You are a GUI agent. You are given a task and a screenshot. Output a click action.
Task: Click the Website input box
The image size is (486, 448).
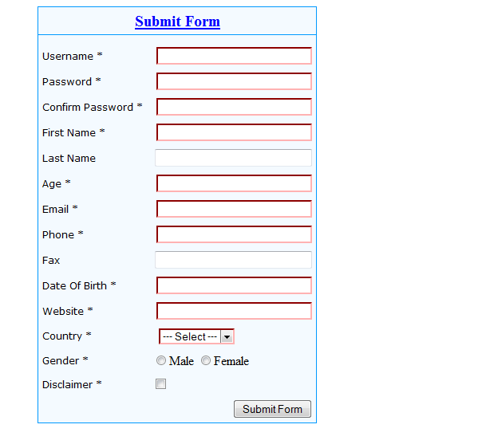coord(234,311)
